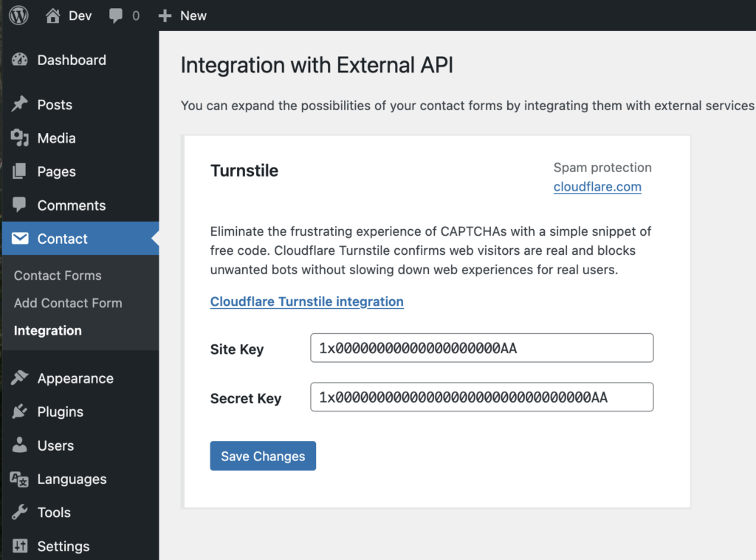Screen dimensions: 756x560
Task: Click the Save Changes button
Action: click(263, 456)
